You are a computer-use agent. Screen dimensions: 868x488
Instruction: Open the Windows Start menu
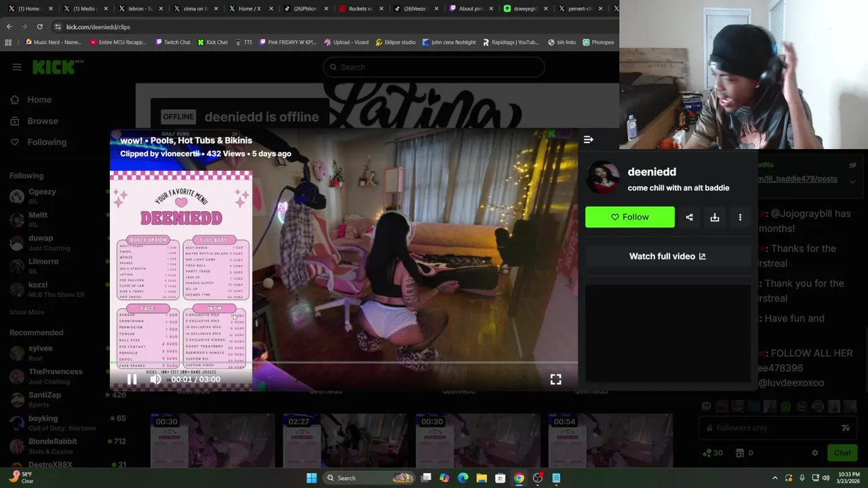[311, 478]
